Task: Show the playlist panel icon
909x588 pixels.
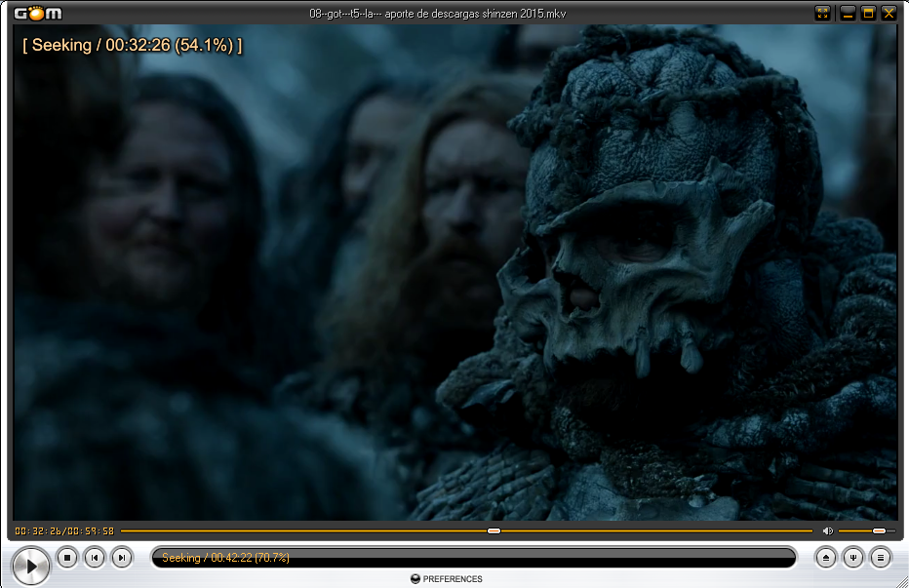Action: [880, 558]
